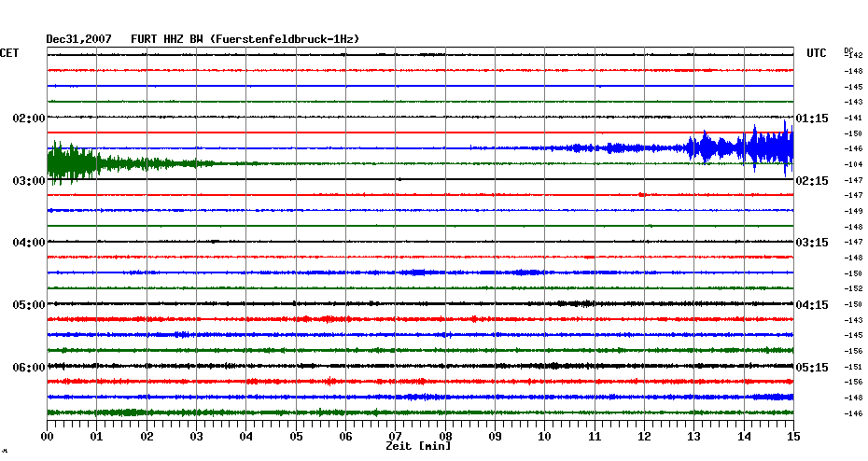The image size is (868, 461).
Task: Click the minute axis tick label 01
Action: pyautogui.click(x=96, y=437)
